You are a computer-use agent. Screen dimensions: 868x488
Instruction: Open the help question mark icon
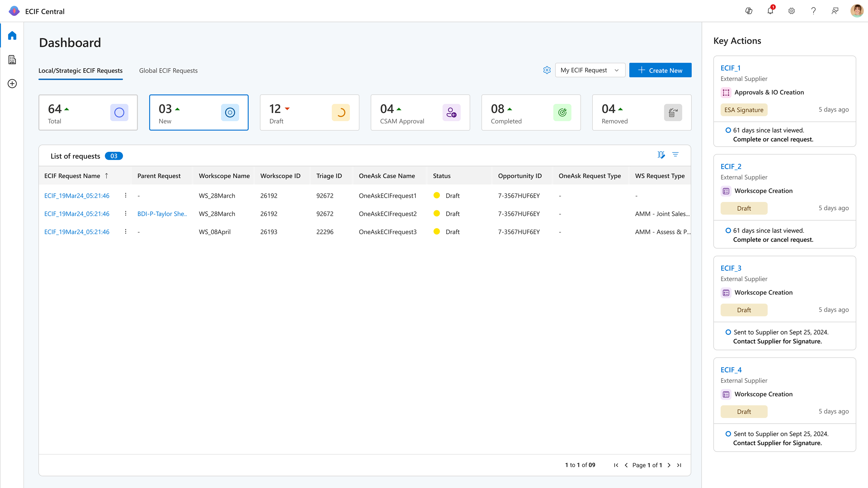(x=813, y=11)
